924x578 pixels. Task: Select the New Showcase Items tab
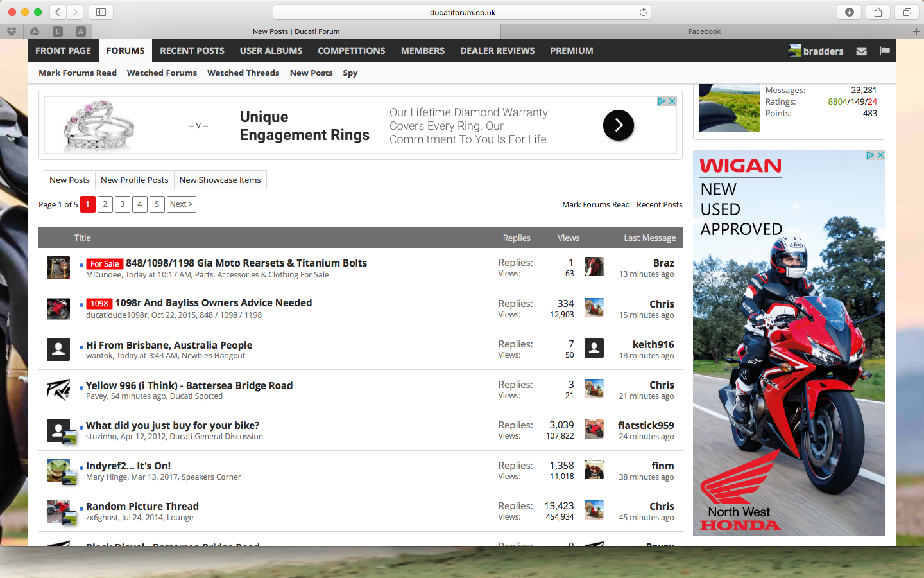click(220, 180)
